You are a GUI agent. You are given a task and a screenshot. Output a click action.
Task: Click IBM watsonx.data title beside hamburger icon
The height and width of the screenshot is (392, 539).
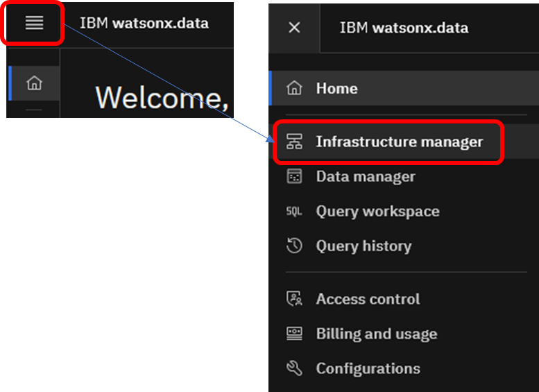pyautogui.click(x=144, y=23)
